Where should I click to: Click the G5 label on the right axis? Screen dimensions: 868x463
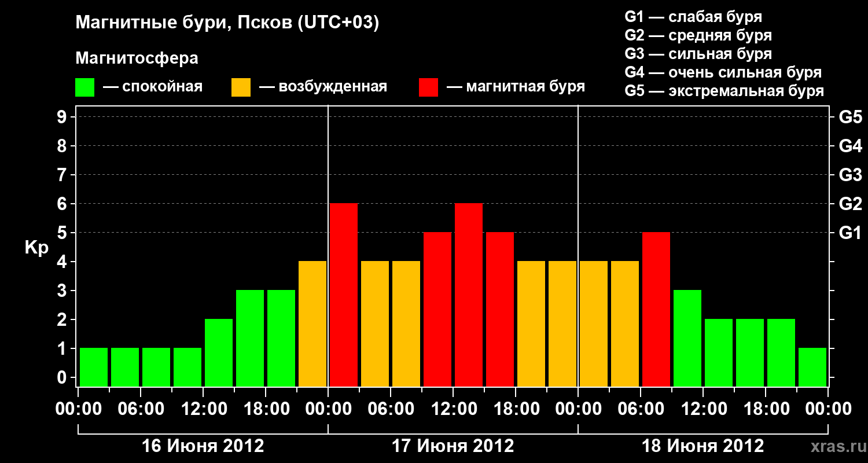[850, 117]
